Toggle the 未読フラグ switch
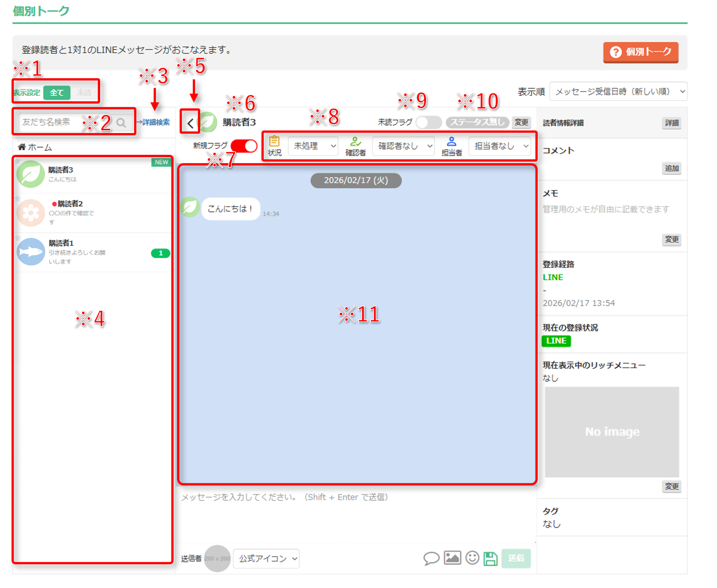Screen dimensions: 717x588 pyautogui.click(x=428, y=122)
